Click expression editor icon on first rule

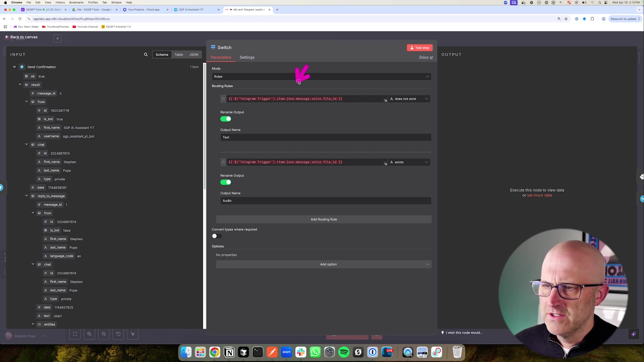(385, 100)
